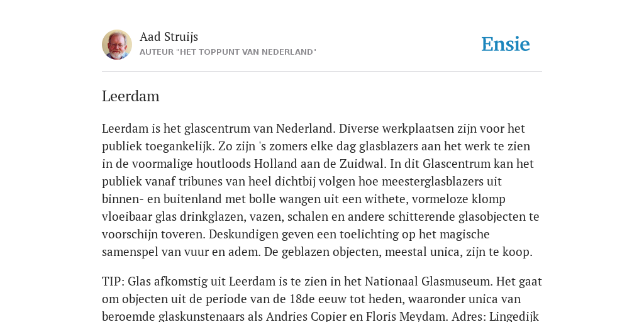Screen dimensions: 644x322
Task: Click Aad Struijs author avatar photo
Action: [x=117, y=45]
